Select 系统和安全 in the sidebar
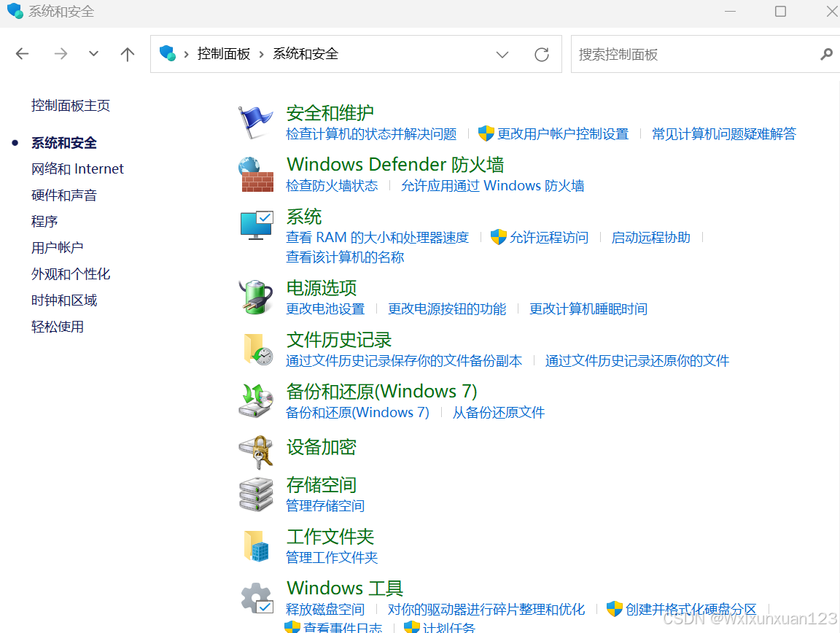The height and width of the screenshot is (633, 840). 64,143
